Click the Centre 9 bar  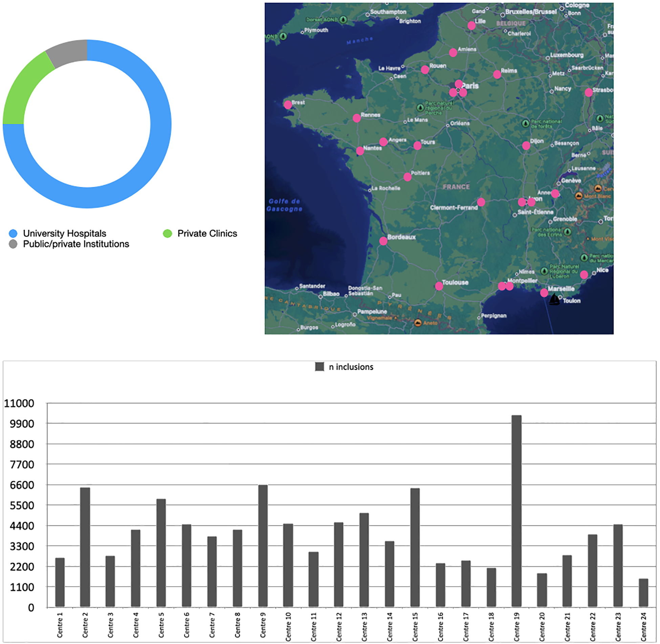pyautogui.click(x=263, y=545)
